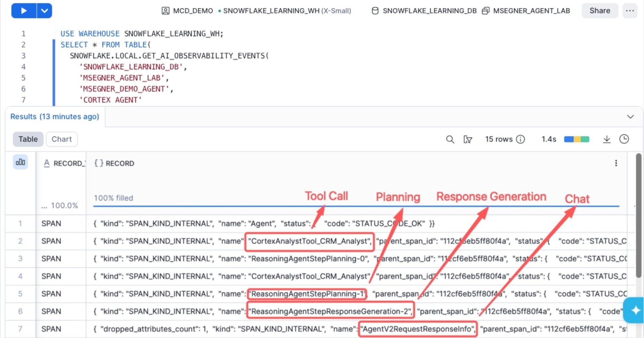
Task: Open the more options ellipsis menu
Action: pyautogui.click(x=630, y=11)
